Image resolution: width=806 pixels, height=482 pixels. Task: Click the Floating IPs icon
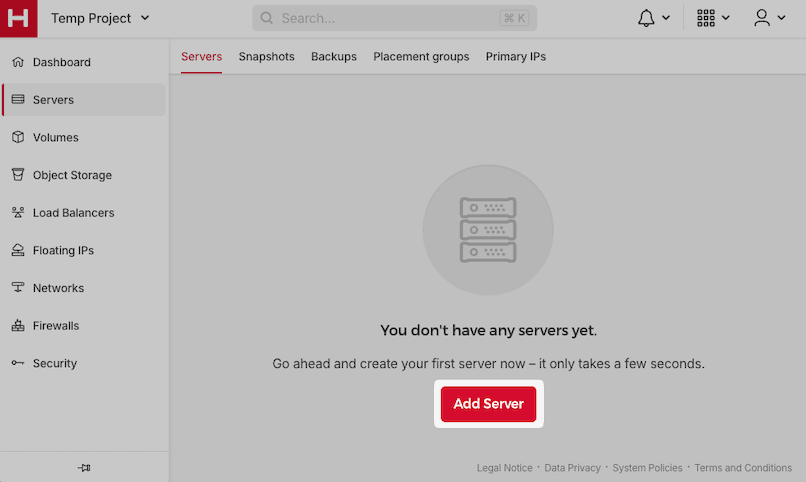point(18,250)
